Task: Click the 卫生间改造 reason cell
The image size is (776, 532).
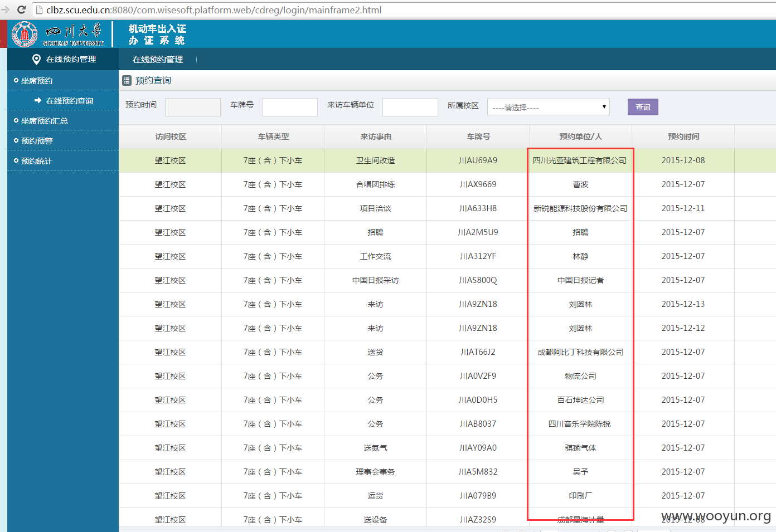Action: (x=376, y=160)
